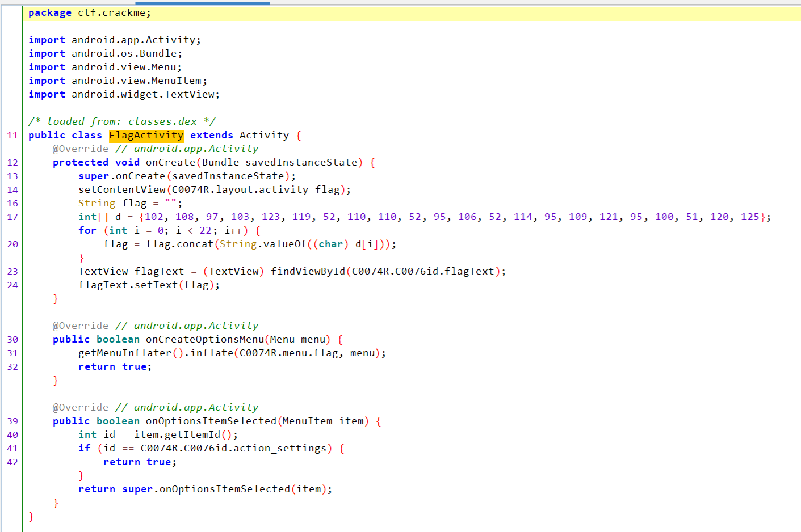Click the first array value 102

154,217
